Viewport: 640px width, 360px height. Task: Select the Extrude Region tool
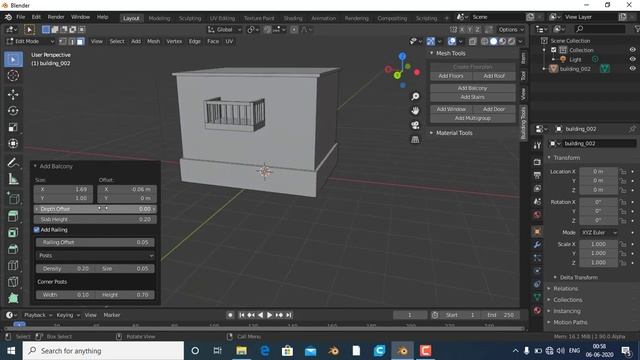(13, 216)
